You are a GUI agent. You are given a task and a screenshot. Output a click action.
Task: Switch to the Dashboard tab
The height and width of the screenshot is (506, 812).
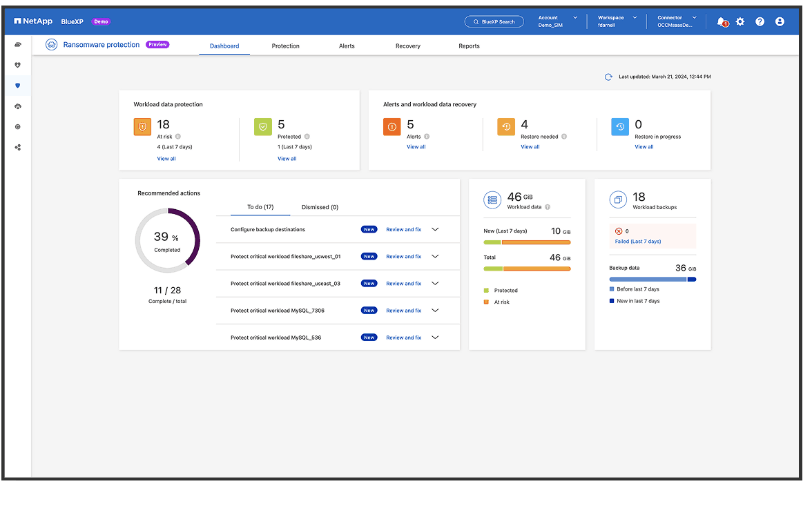coord(225,46)
